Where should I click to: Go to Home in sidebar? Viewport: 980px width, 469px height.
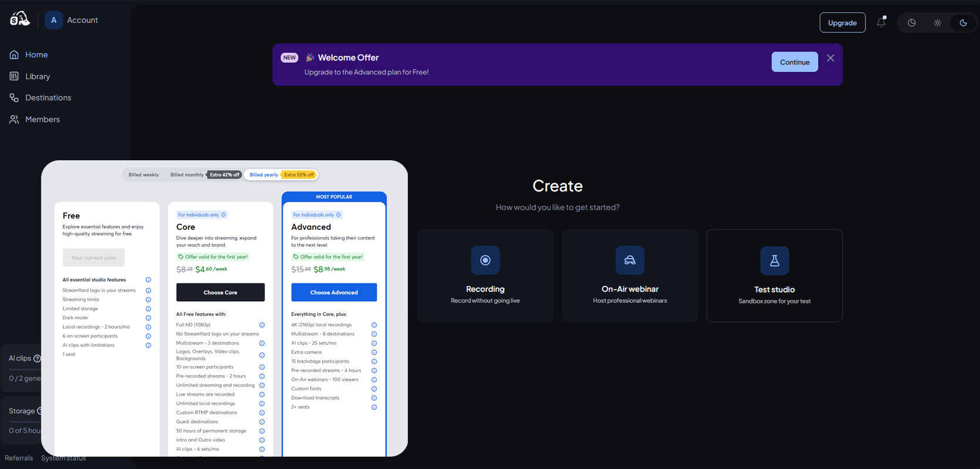[x=36, y=55]
